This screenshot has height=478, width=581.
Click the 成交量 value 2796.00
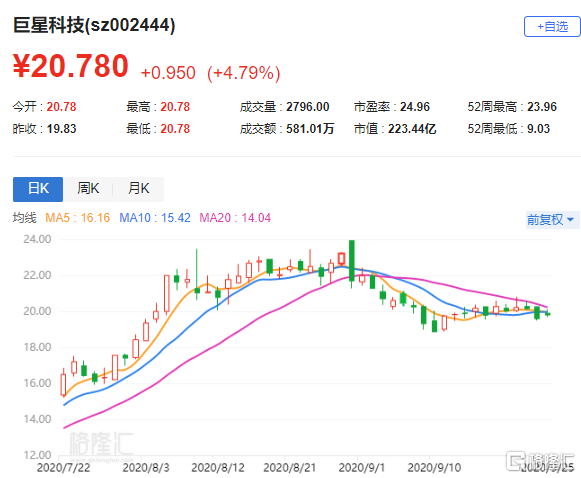click(308, 107)
